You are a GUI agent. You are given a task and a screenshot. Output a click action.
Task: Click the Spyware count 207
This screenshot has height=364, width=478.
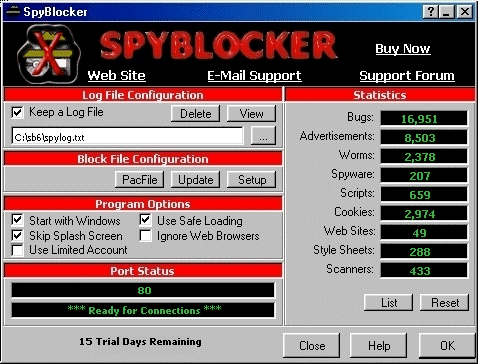(x=424, y=176)
